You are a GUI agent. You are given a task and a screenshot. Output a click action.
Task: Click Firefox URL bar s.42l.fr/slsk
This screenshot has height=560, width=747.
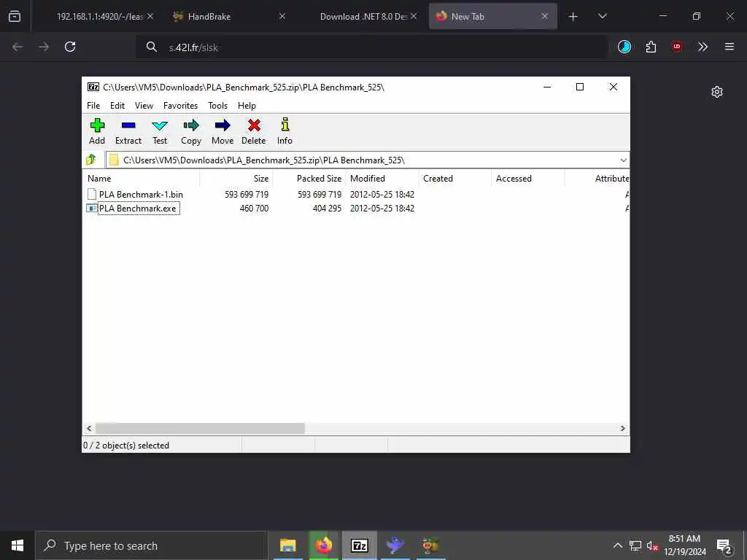[371, 47]
